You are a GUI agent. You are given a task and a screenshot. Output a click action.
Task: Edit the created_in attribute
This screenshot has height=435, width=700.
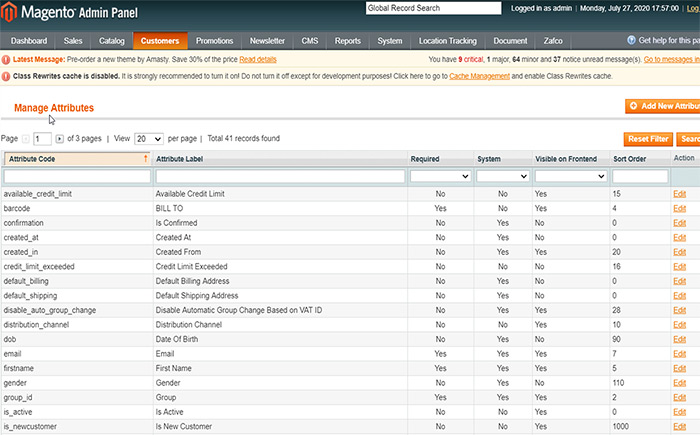679,252
